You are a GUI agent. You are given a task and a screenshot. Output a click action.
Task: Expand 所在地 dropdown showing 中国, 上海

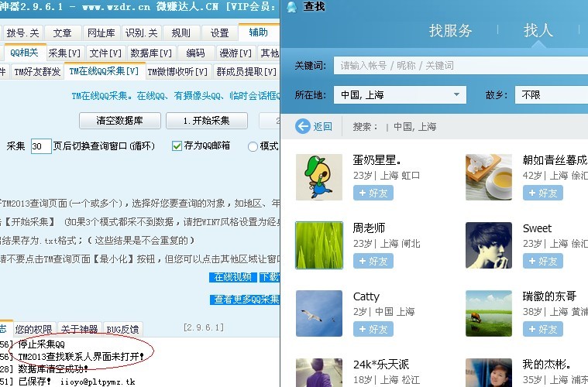[x=400, y=94]
